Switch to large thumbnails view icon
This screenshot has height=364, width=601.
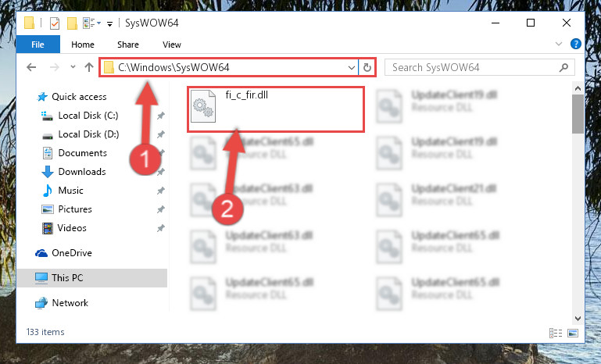coord(573,333)
